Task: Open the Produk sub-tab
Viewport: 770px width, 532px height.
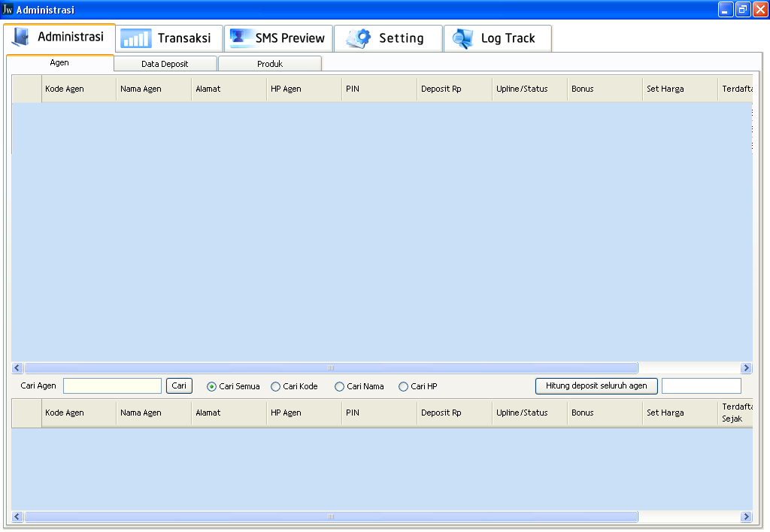Action: (x=270, y=64)
